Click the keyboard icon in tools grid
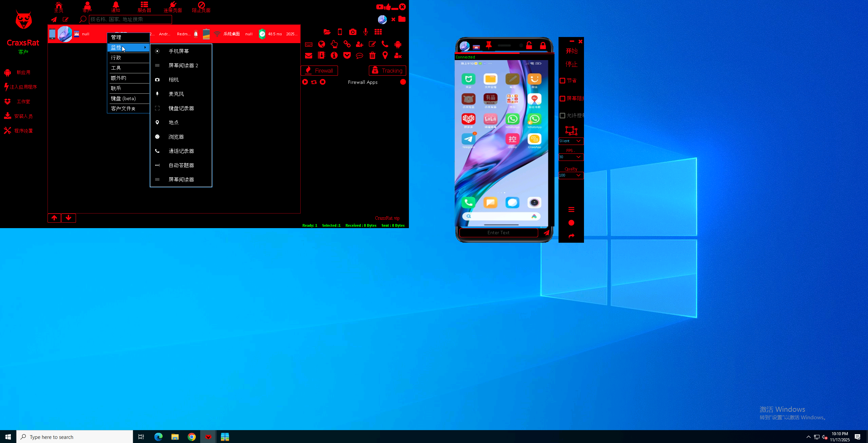This screenshot has height=443, width=868. point(308,44)
